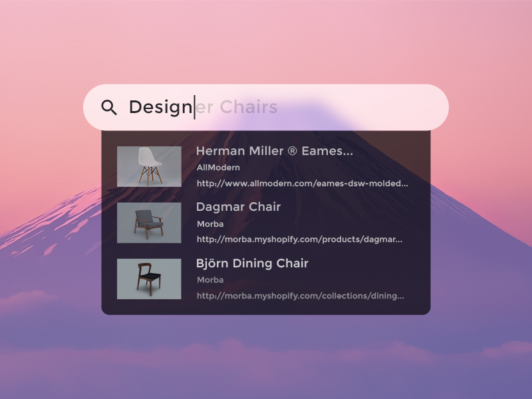Place cursor at the text caret after 'Design'

(x=194, y=107)
